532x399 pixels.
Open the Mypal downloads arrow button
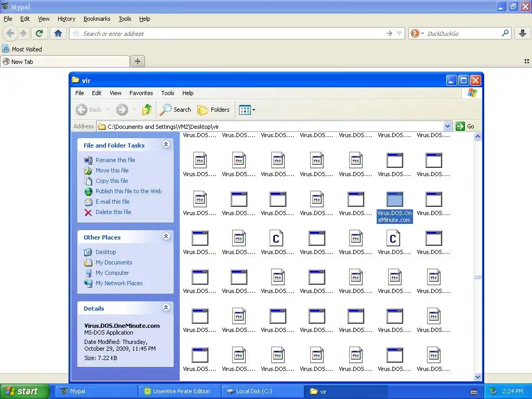pos(523,33)
